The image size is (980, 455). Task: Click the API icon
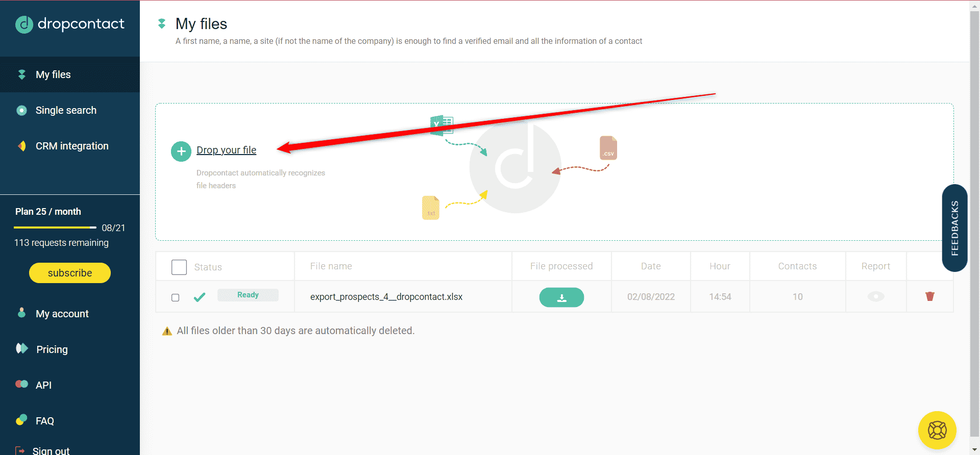(22, 384)
